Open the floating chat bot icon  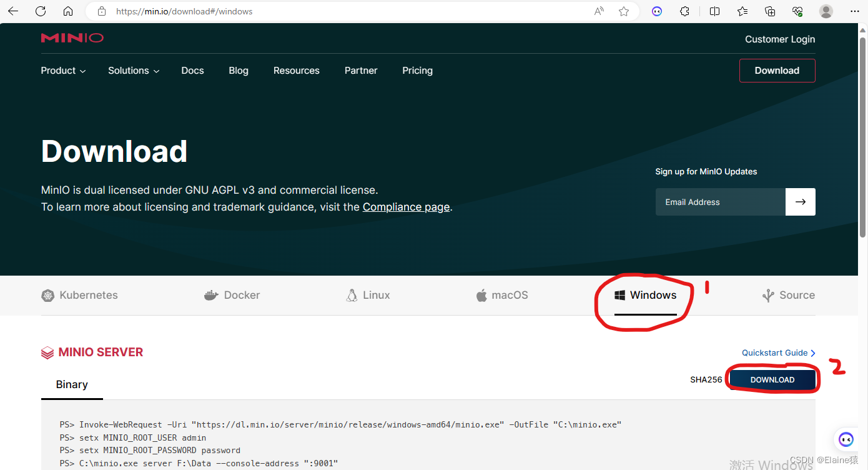[x=846, y=439]
